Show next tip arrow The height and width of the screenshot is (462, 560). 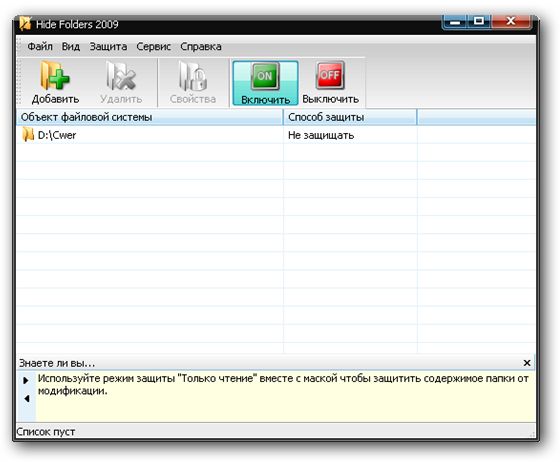(26, 380)
